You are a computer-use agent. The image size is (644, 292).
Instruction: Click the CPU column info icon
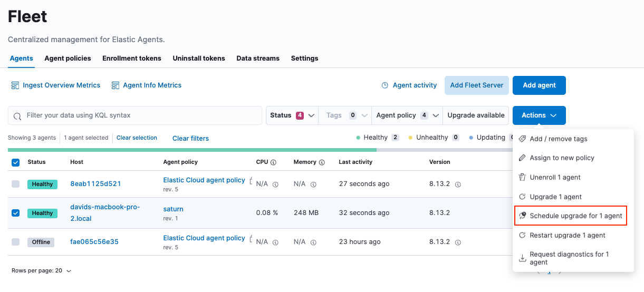point(273,162)
